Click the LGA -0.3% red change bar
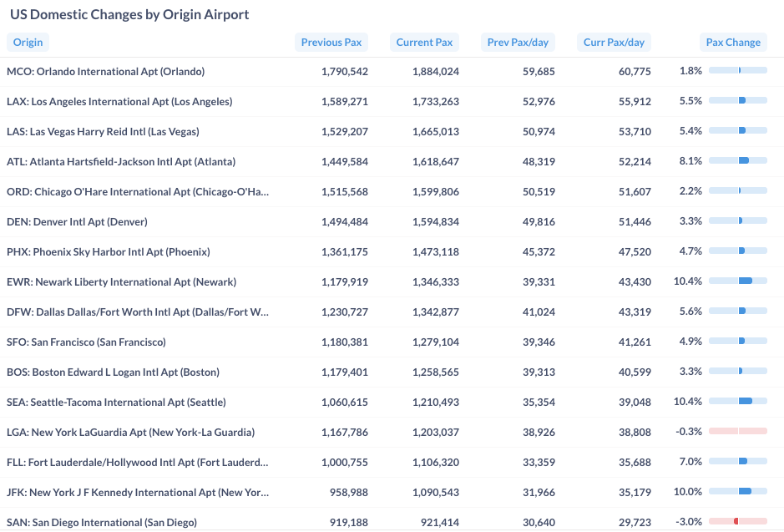The height and width of the screenshot is (532, 784). 738,432
